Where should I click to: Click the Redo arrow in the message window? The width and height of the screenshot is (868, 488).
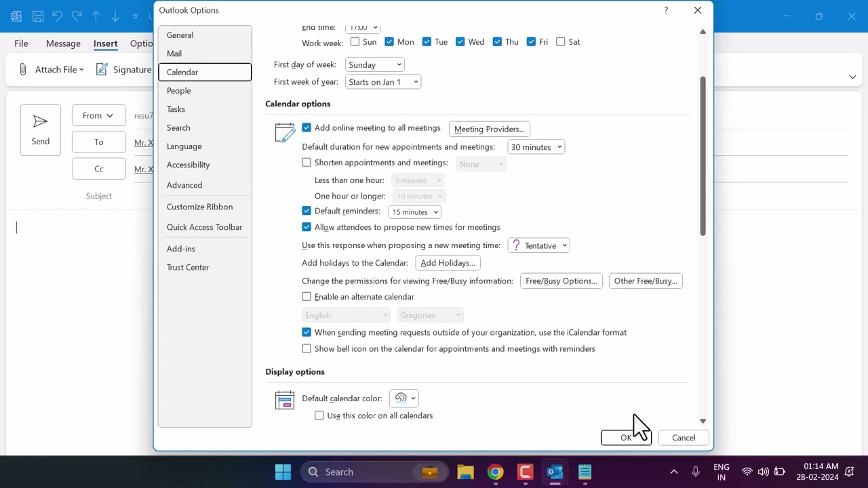(77, 16)
